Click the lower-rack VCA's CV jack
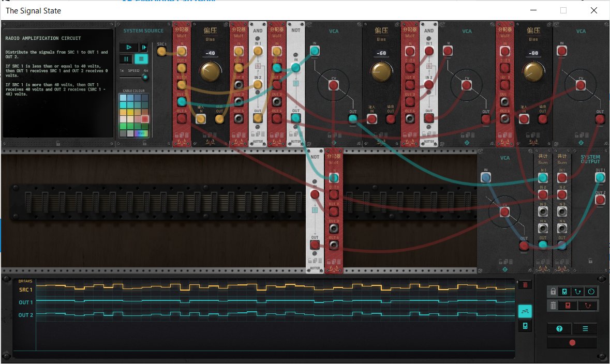This screenshot has width=610, height=364. pos(504,212)
